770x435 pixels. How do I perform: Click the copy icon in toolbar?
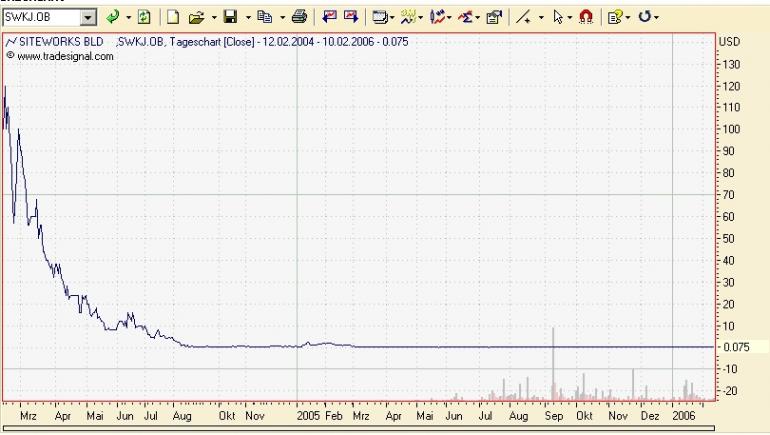coord(265,17)
